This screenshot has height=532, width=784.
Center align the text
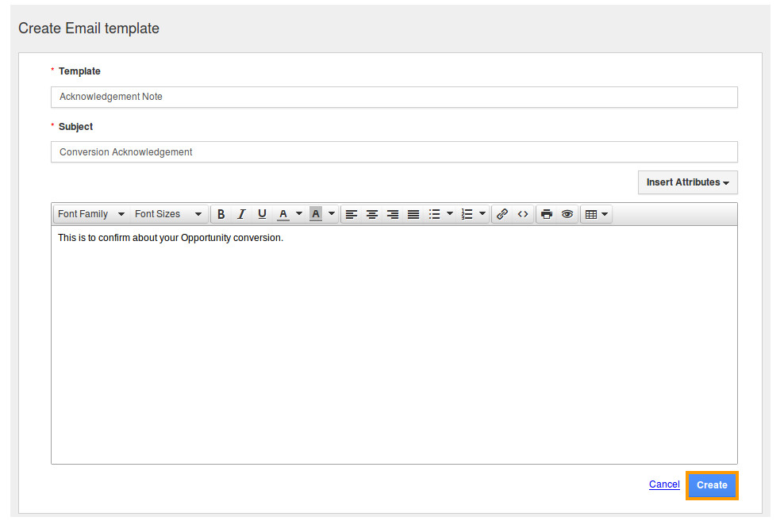click(372, 214)
